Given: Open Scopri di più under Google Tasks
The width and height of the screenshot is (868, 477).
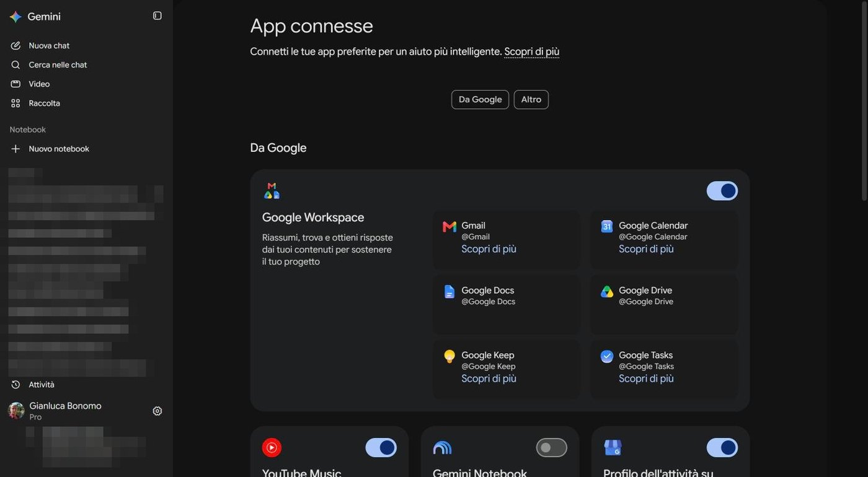Looking at the screenshot, I should coord(646,379).
